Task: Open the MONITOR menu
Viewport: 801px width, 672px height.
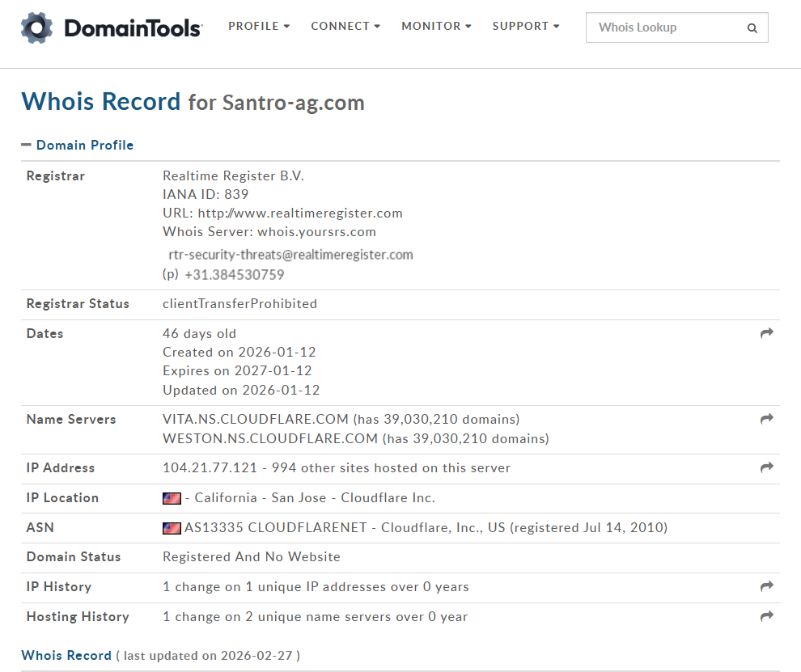Action: click(436, 26)
